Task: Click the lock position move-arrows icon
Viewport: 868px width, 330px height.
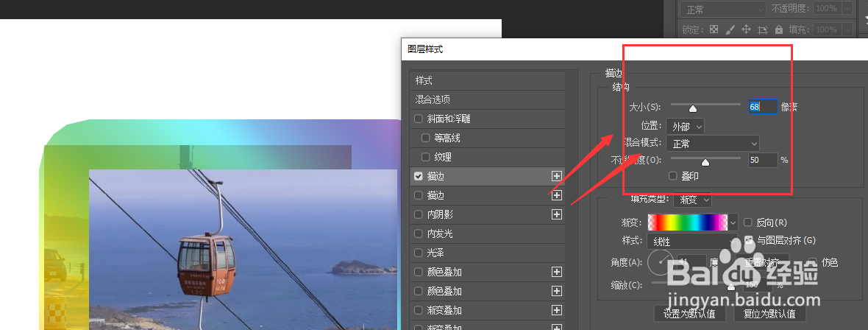Action: point(746,29)
